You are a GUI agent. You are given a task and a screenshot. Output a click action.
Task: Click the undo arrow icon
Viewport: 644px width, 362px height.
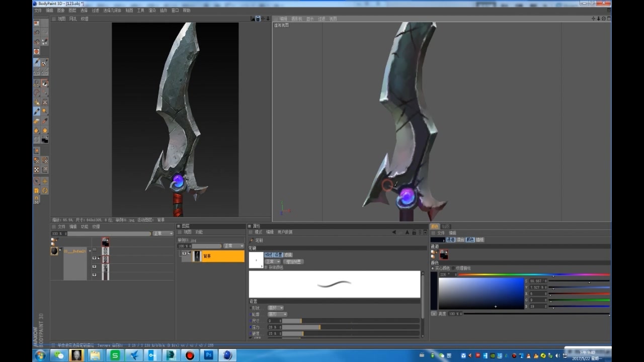tap(37, 32)
